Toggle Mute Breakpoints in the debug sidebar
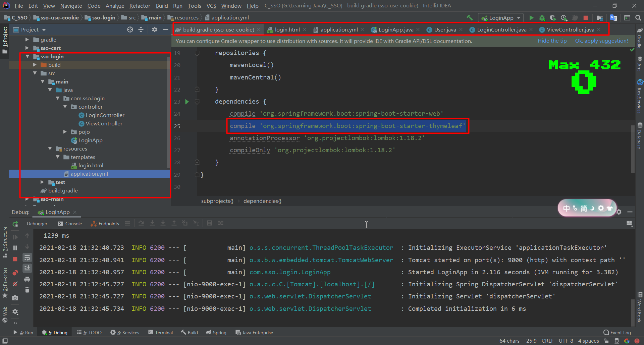This screenshot has height=345, width=644. (x=15, y=284)
